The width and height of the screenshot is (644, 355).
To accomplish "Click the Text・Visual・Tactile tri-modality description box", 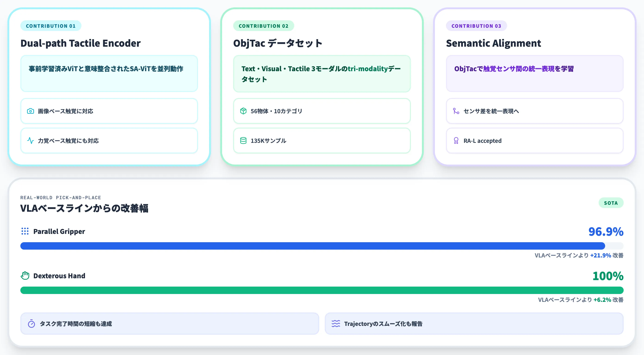I will coord(322,74).
